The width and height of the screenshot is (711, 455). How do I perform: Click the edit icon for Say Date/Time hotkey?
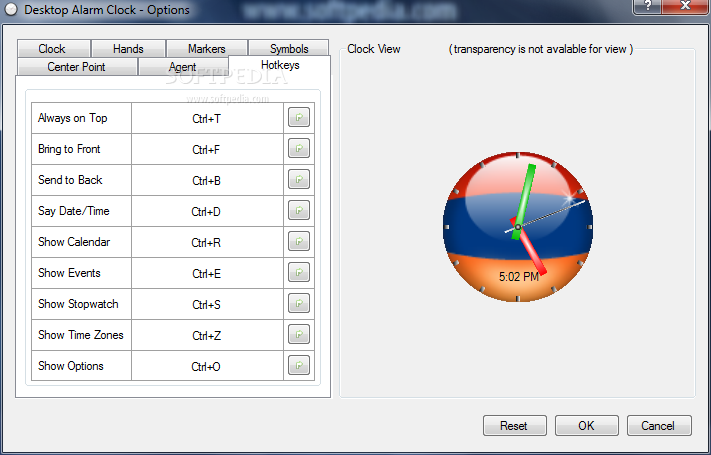[x=299, y=210]
